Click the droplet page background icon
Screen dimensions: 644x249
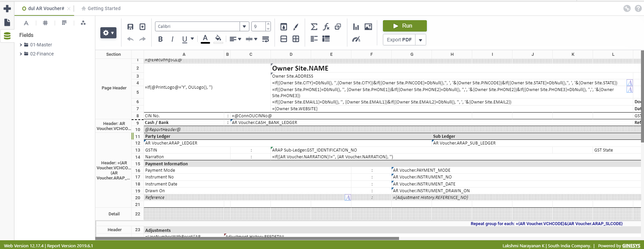click(x=284, y=27)
